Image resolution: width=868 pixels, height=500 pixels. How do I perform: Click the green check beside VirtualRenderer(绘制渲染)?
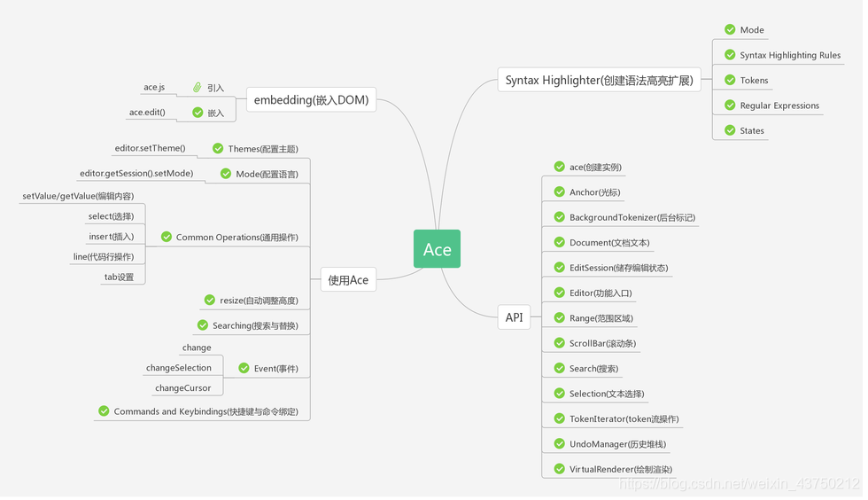tap(560, 469)
